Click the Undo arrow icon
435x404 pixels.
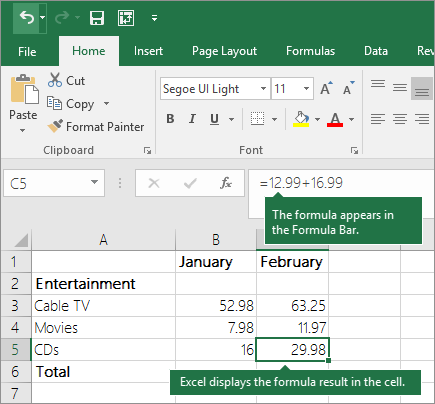pos(27,17)
